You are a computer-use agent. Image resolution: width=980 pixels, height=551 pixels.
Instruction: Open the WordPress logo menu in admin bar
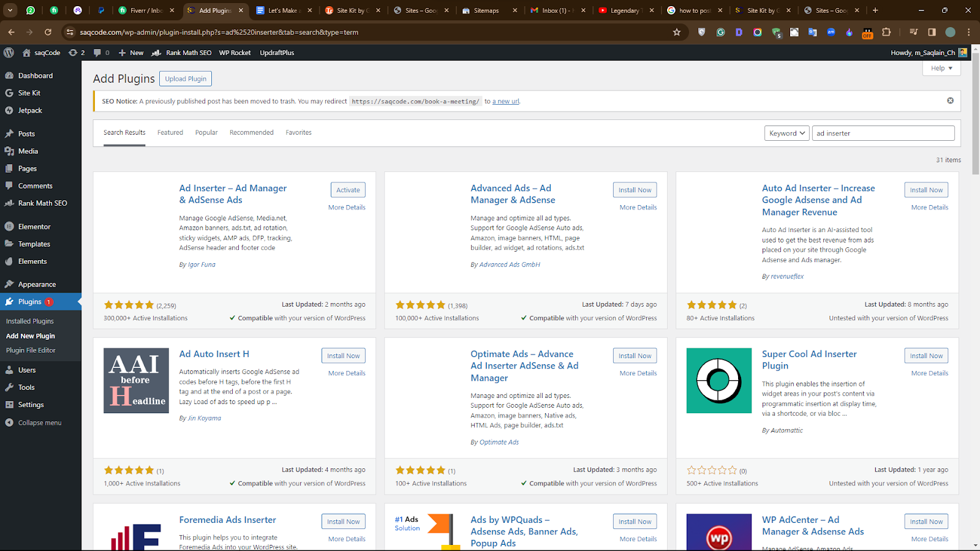coord(9,53)
